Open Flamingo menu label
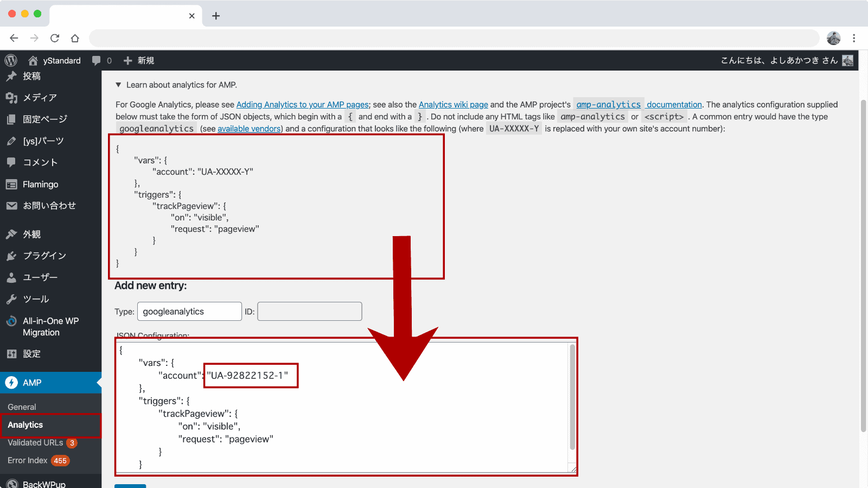Screen dimensions: 868x488 (41, 185)
